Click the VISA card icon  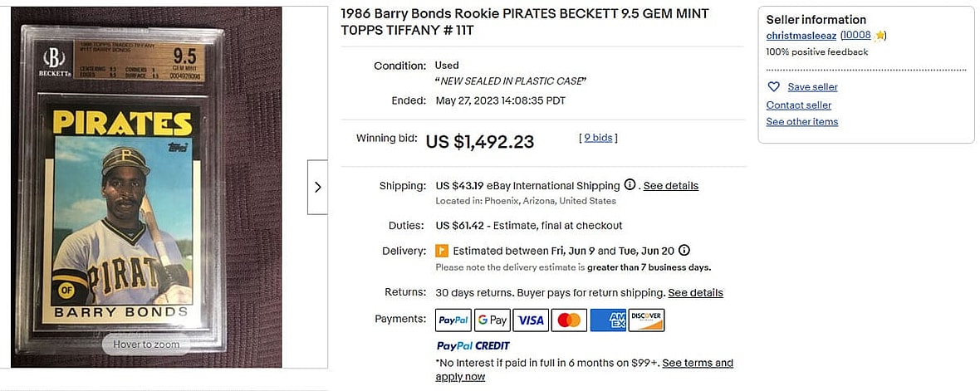pyautogui.click(x=531, y=320)
